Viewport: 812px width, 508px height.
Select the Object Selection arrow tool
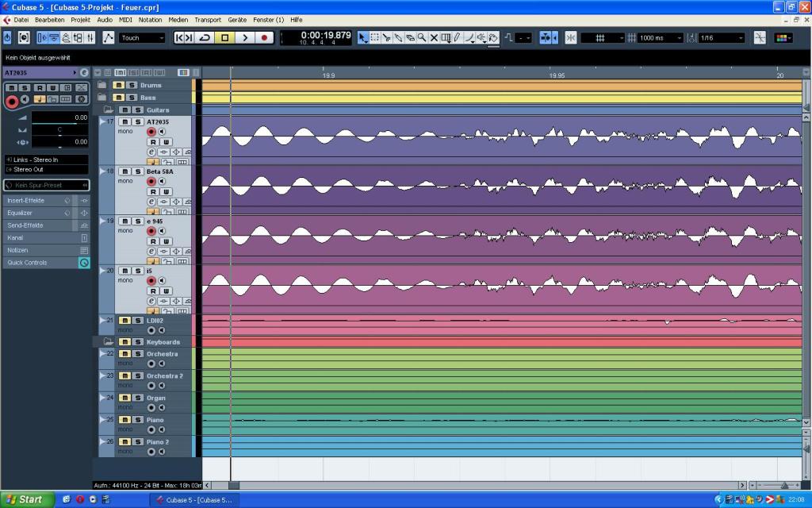pos(362,38)
